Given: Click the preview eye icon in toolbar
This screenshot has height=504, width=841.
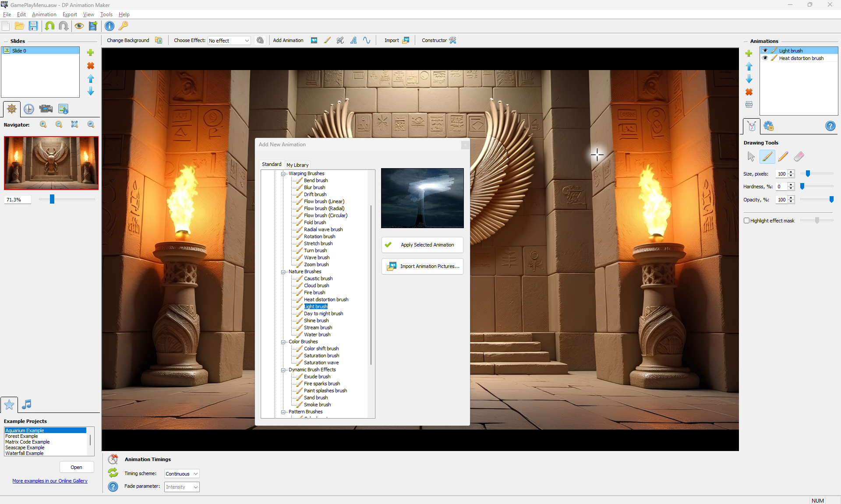Looking at the screenshot, I should (79, 26).
